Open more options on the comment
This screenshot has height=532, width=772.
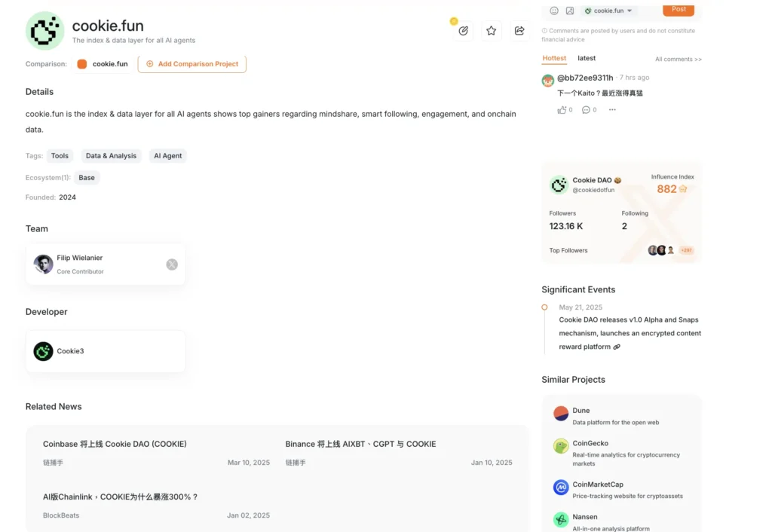[612, 110]
